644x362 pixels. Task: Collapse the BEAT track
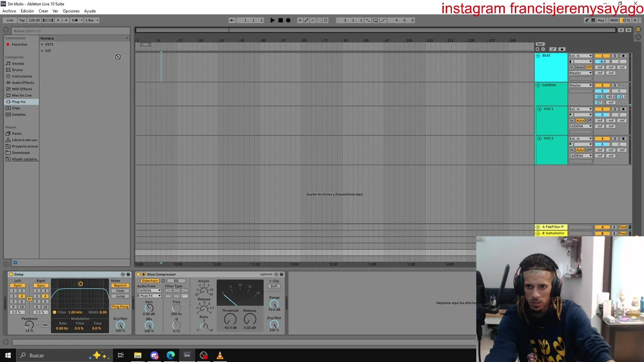click(x=538, y=56)
